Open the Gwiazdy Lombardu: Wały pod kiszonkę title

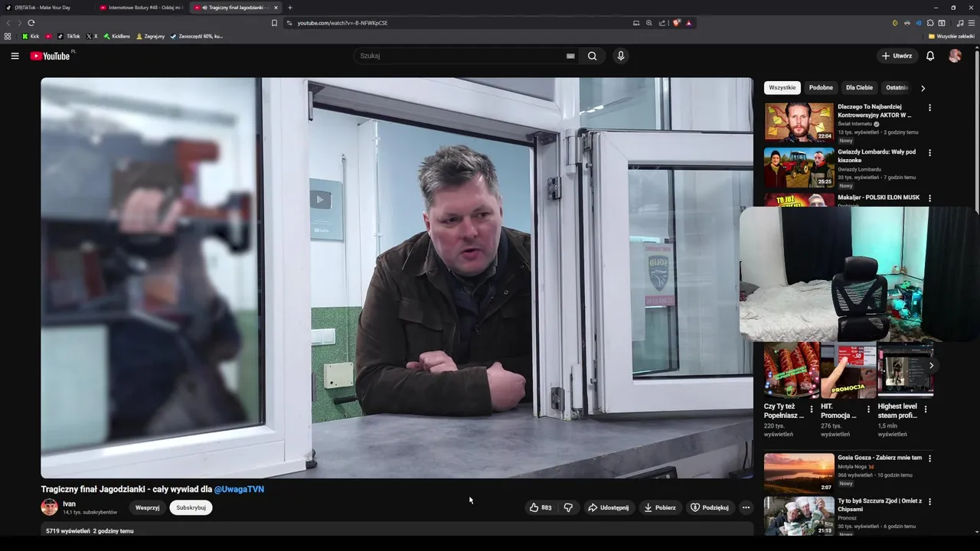[x=877, y=156]
